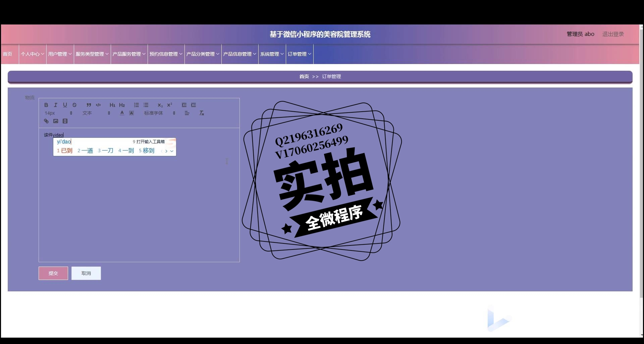Viewport: 644px width, 344px height.
Task: Expand the IME candidate list chevron
Action: 172,151
